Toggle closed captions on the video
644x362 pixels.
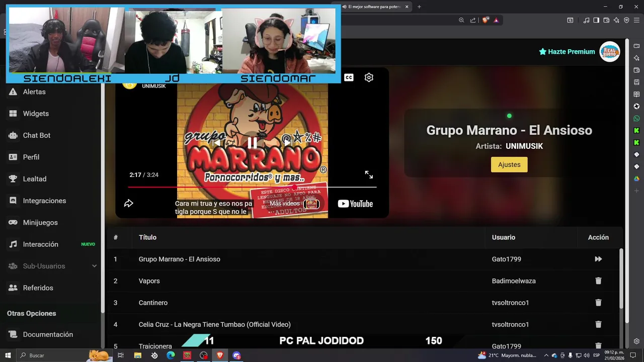pyautogui.click(x=349, y=77)
